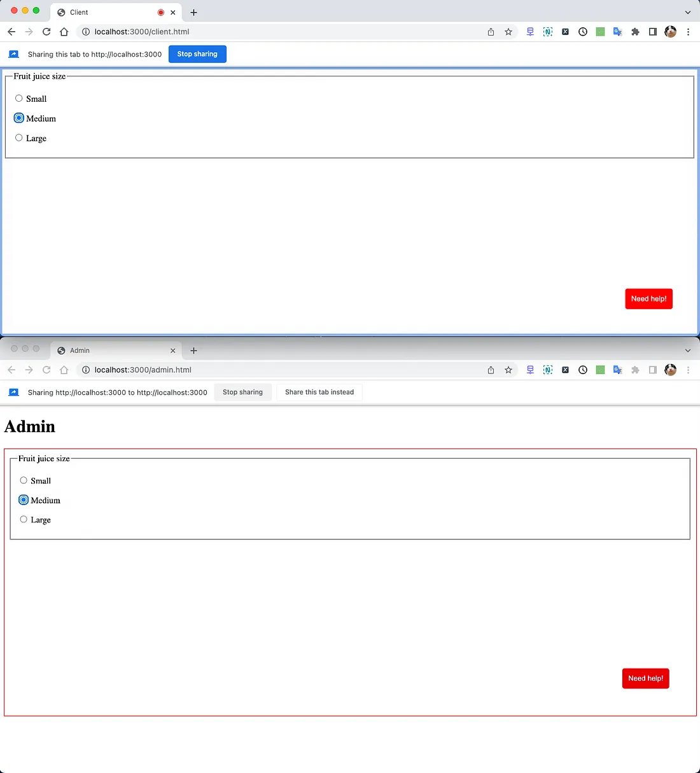Expand tab search chevron in Admin window
Screen dimensions: 700x773
687,351
